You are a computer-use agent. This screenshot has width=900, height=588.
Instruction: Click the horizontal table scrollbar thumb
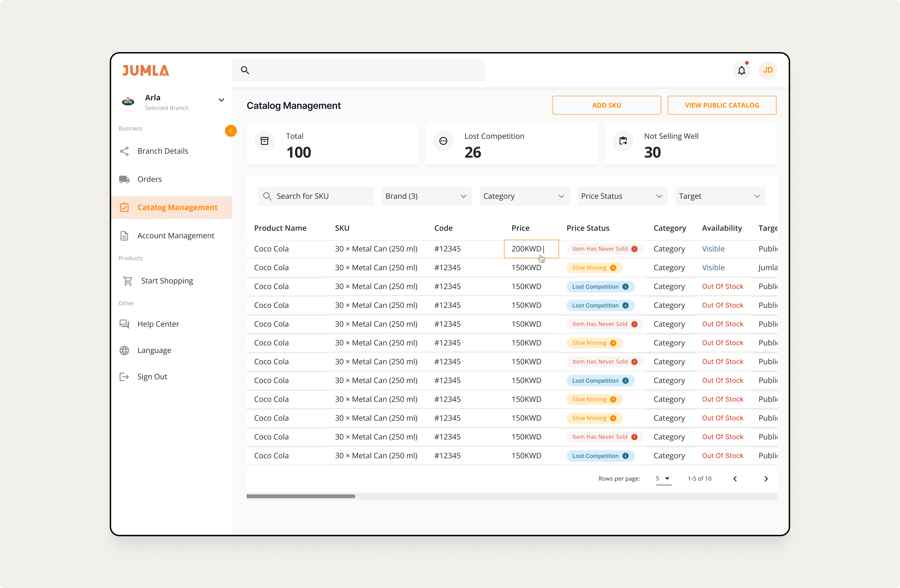coord(301,496)
